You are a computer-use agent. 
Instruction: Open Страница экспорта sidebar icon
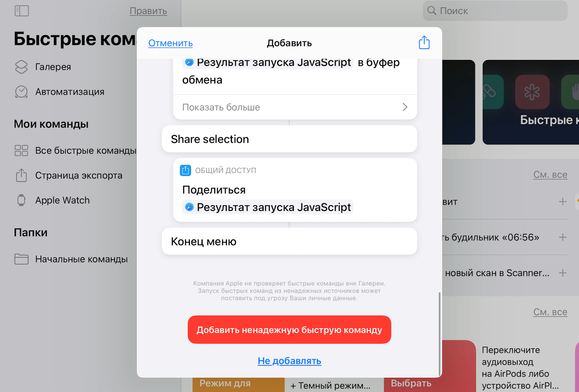tap(21, 175)
